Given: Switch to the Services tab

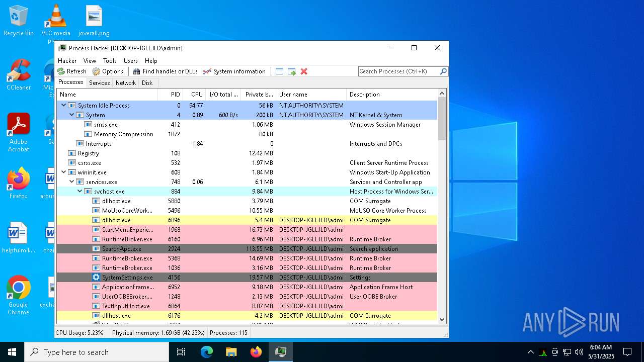Looking at the screenshot, I should tap(100, 83).
